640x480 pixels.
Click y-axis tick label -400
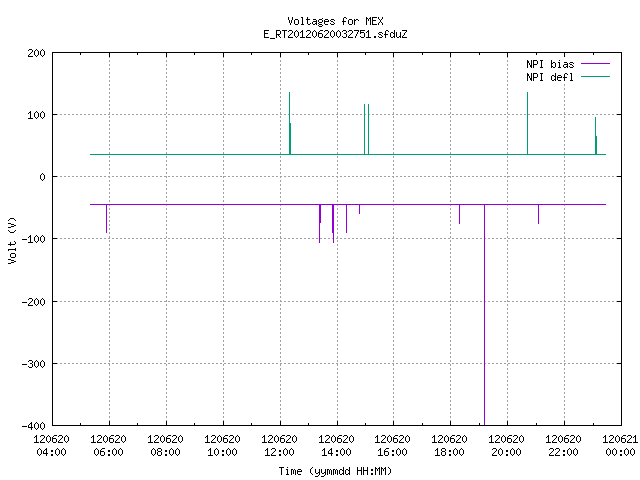point(33,426)
